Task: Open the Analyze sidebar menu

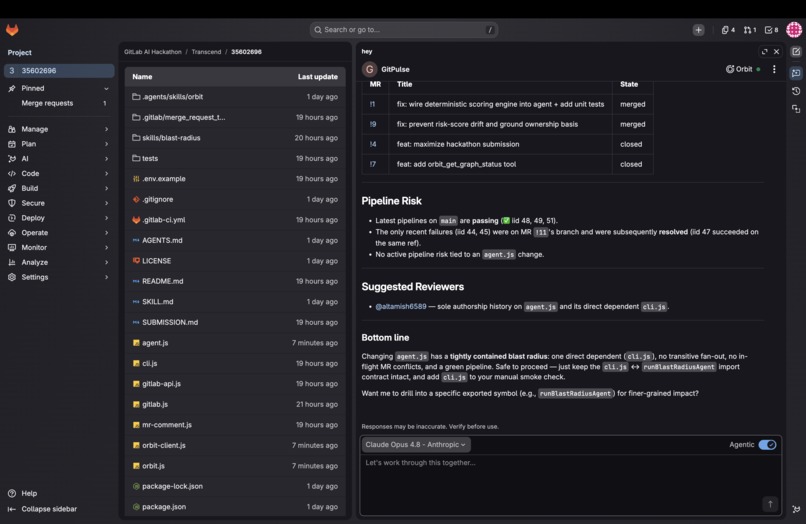Action: (58, 262)
